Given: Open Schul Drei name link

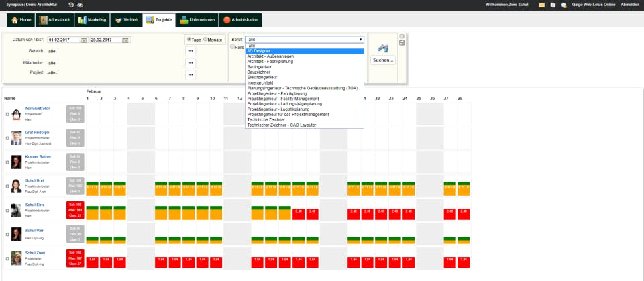Looking at the screenshot, I should click(x=34, y=181).
